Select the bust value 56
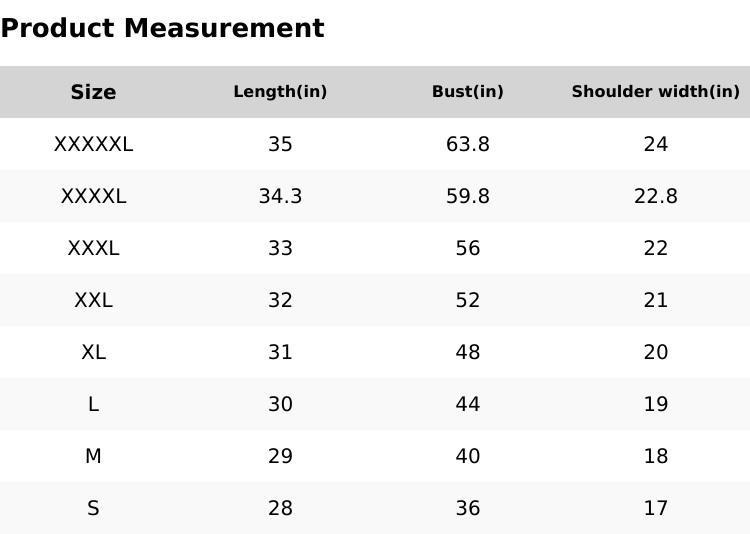The width and height of the screenshot is (750, 534). pos(467,248)
